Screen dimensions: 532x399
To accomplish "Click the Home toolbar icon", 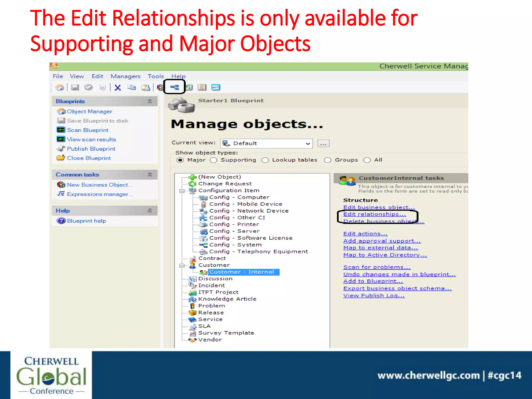I will 60,88.
